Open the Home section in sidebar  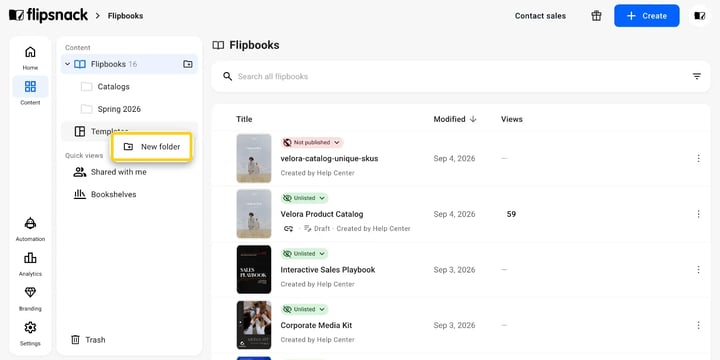point(30,58)
